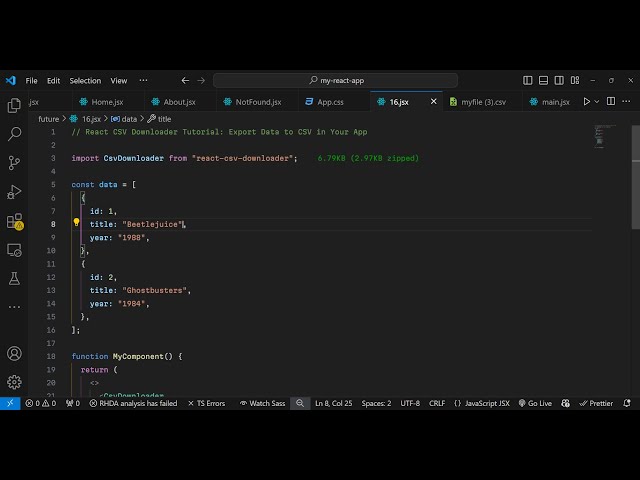The width and height of the screenshot is (640, 480).
Task: Click the lightbulb code action on line 8
Action: coord(76,224)
